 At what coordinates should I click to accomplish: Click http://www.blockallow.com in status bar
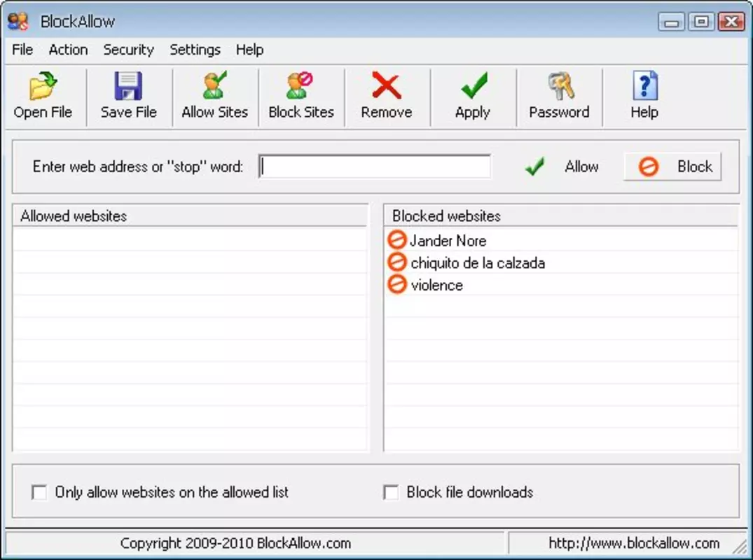tap(634, 543)
